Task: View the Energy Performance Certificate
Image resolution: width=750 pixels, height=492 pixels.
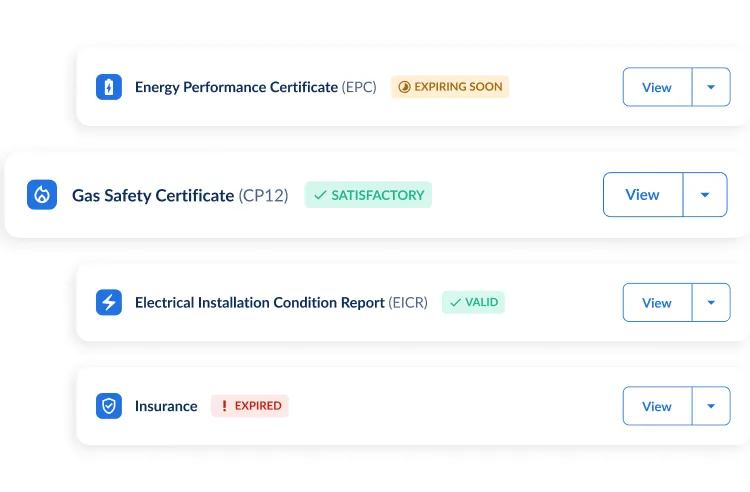Action: tap(657, 87)
